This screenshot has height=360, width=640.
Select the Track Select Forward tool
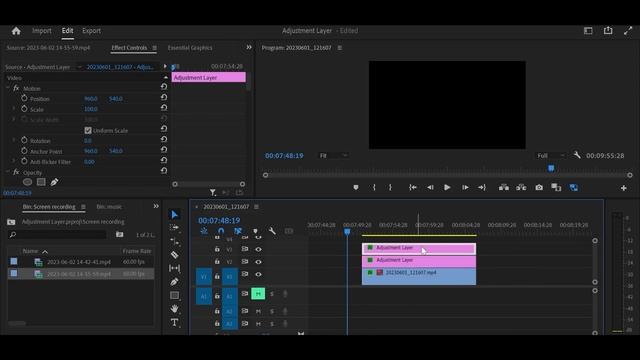tap(174, 227)
